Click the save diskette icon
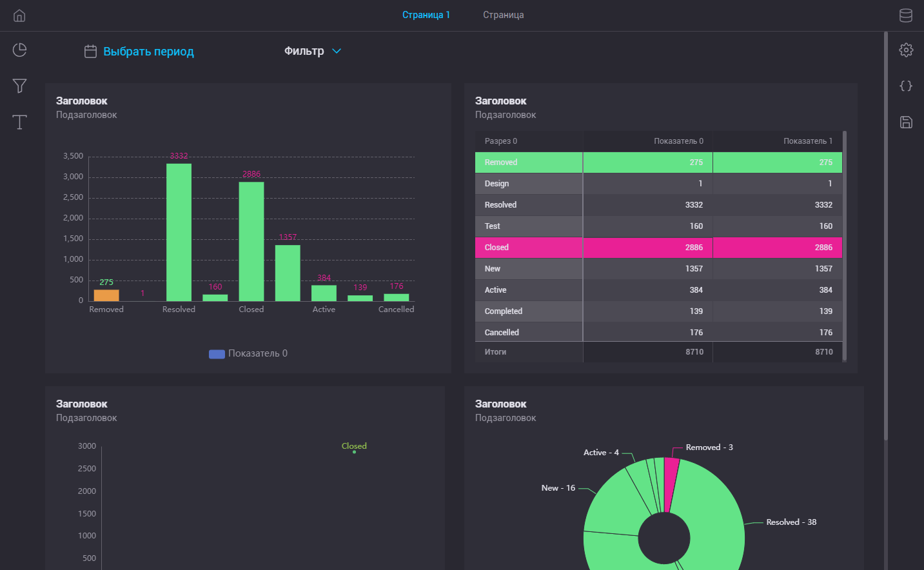924x570 pixels. pos(906,122)
